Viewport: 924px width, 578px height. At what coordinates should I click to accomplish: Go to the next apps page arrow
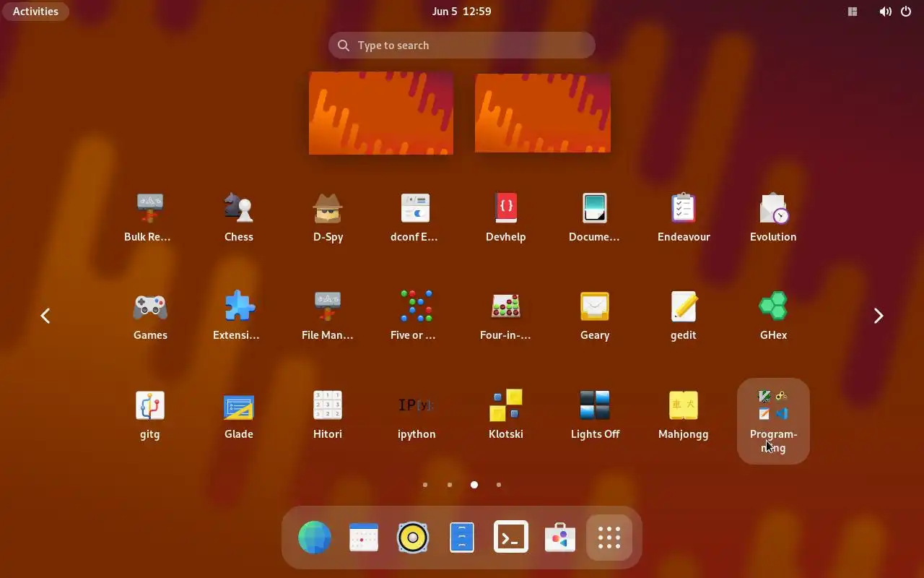(879, 316)
